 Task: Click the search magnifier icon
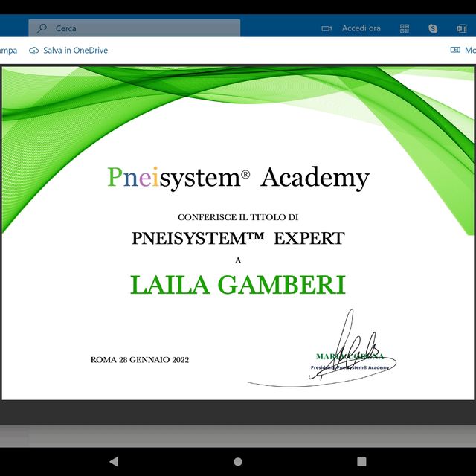pos(42,28)
